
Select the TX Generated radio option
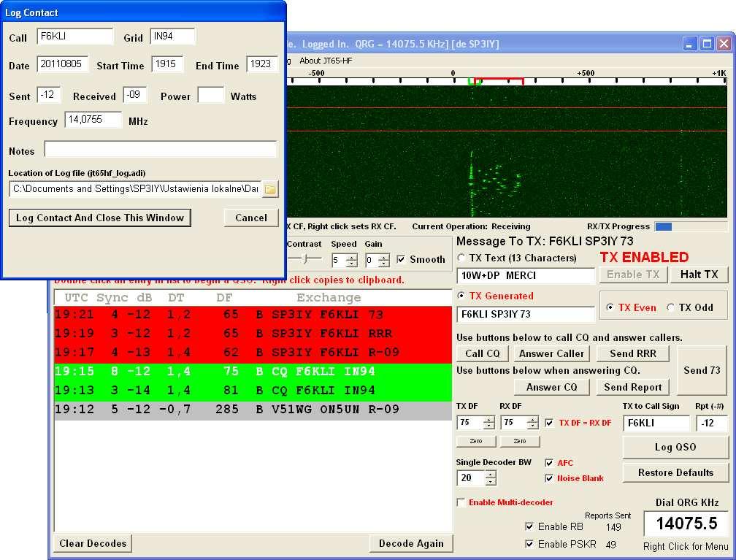click(x=461, y=296)
